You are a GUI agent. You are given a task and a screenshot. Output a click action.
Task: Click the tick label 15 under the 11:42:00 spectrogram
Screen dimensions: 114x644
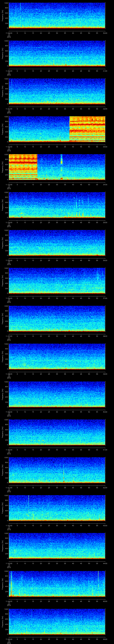tap(33, 525)
